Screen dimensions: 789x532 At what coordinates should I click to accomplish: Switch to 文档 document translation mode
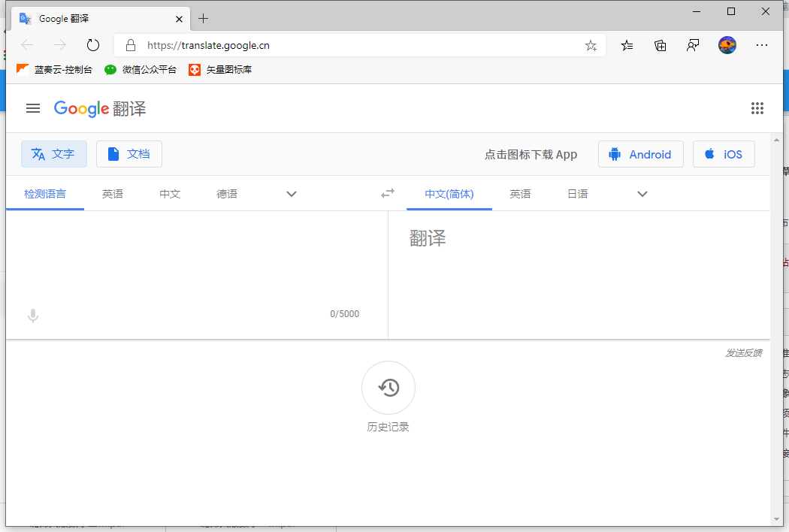(129, 154)
